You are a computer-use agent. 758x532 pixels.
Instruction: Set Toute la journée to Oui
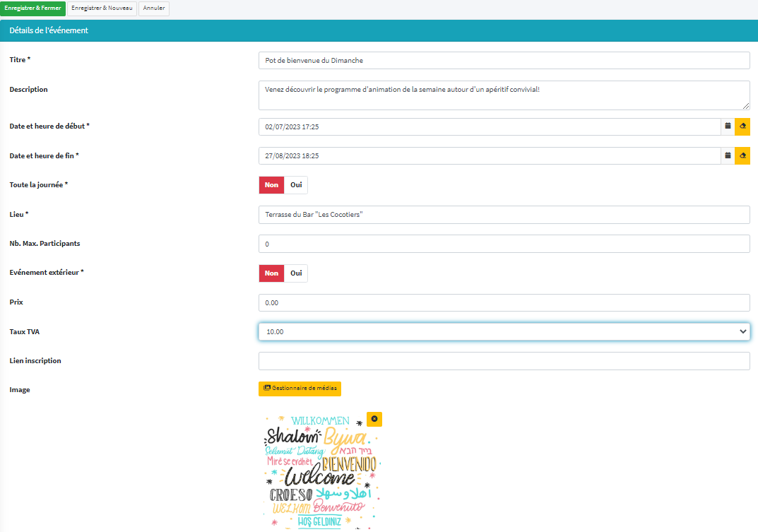pyautogui.click(x=296, y=185)
